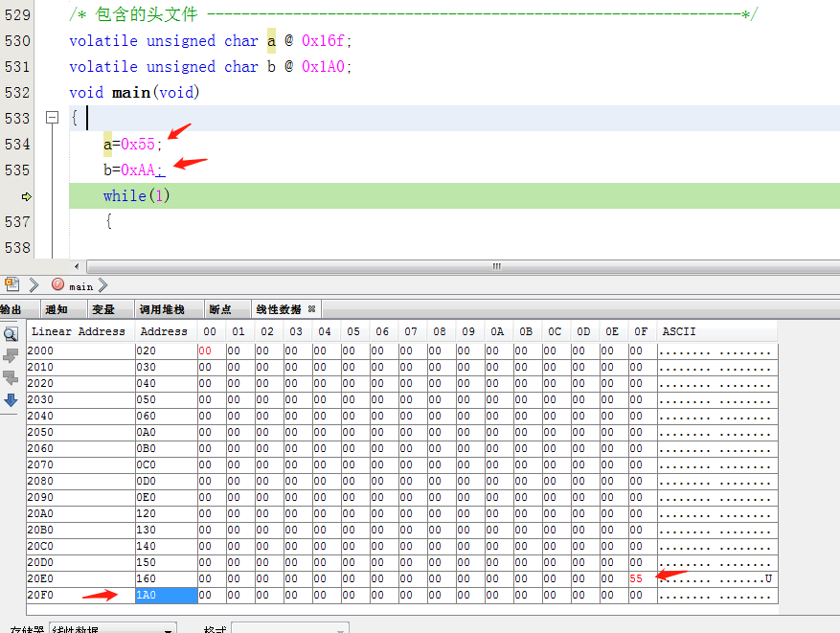Click address cell 0E0

coord(166,498)
